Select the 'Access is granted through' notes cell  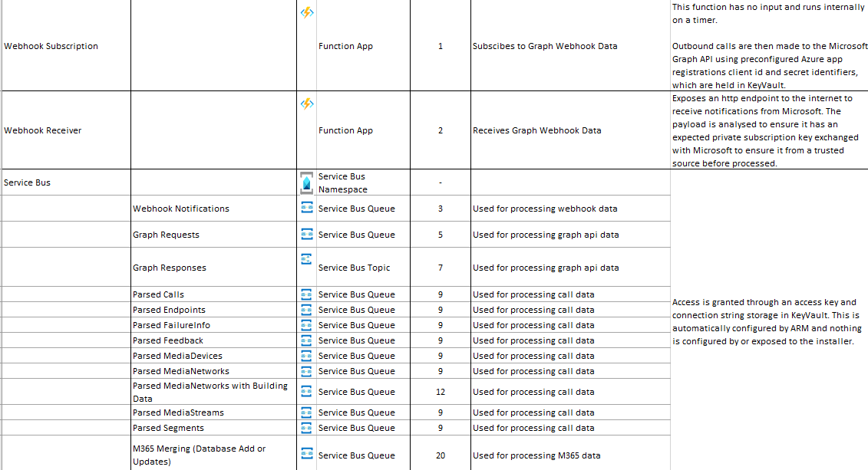[770, 320]
